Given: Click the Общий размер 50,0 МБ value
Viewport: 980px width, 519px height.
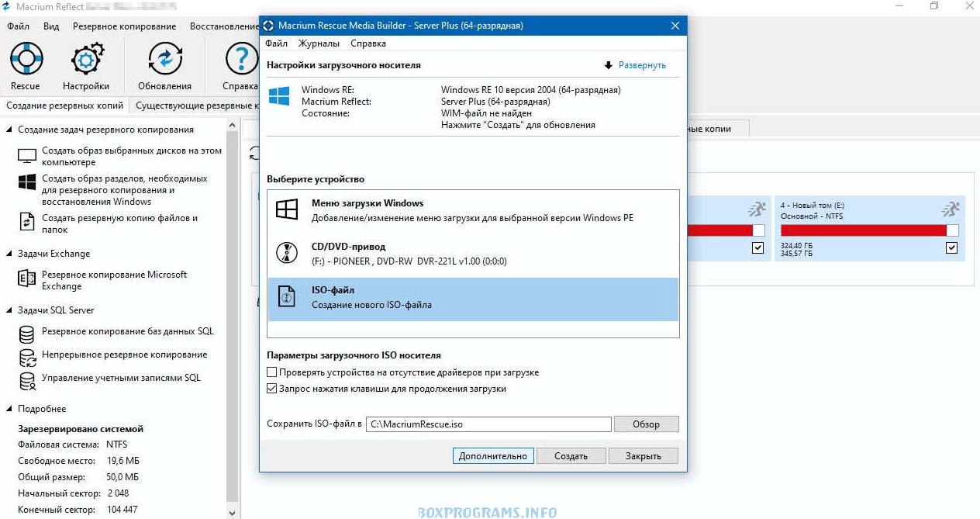Looking at the screenshot, I should coord(122,477).
